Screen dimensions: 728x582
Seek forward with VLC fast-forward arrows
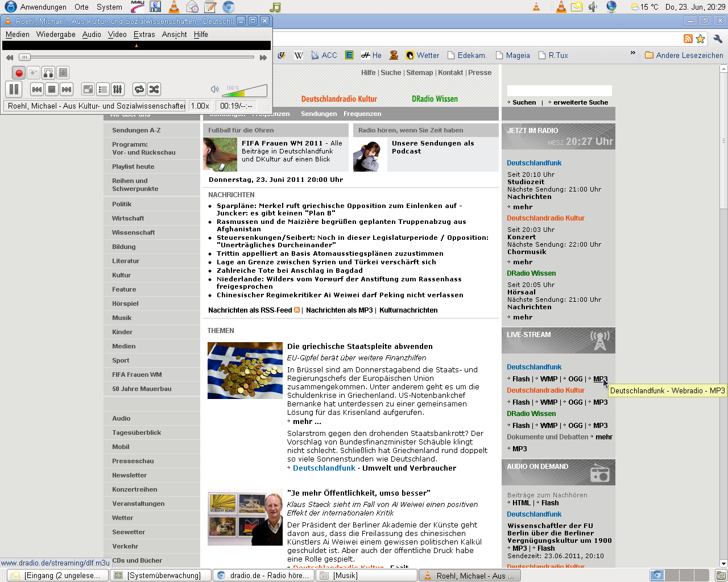click(263, 57)
